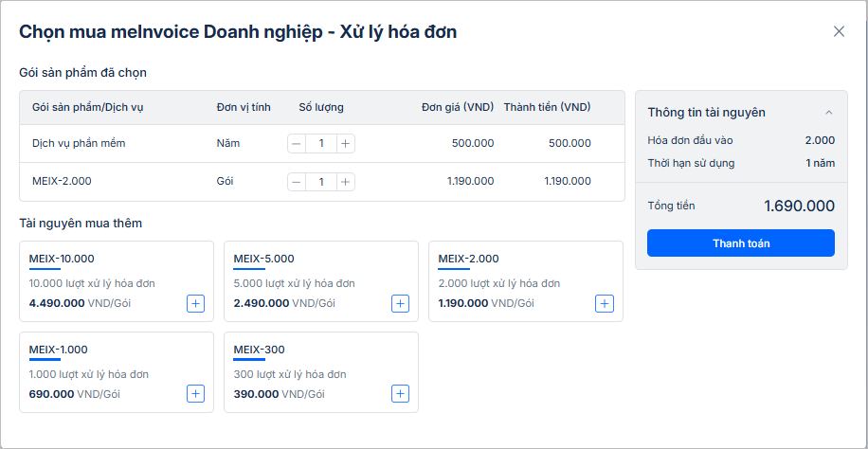Select the MEIX-300 card title

(259, 350)
